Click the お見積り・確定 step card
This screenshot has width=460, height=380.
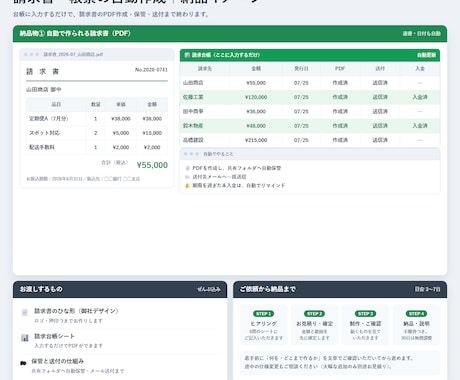[x=314, y=325]
